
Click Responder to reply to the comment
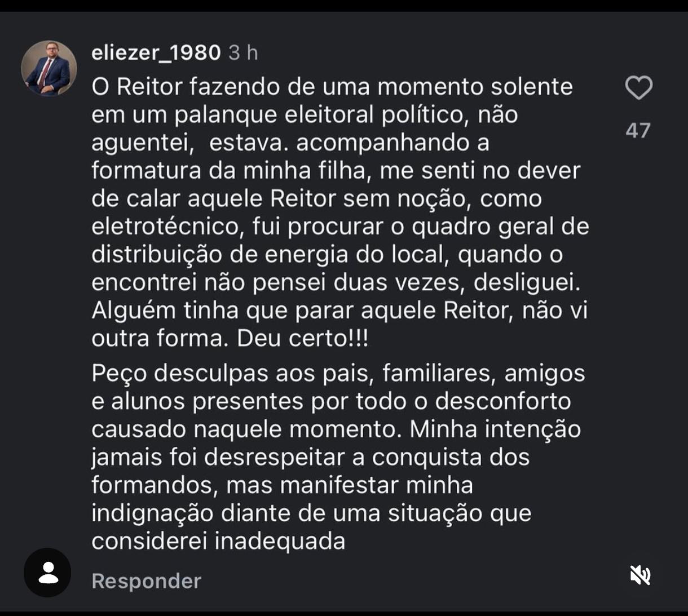[146, 581]
